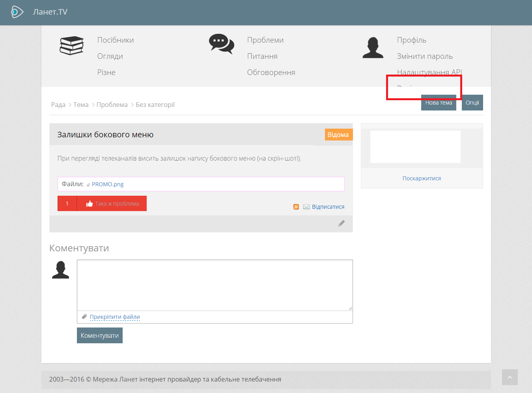Screen dimensions: 532x393
Task: Open the Опції dropdown button
Action: click(472, 103)
